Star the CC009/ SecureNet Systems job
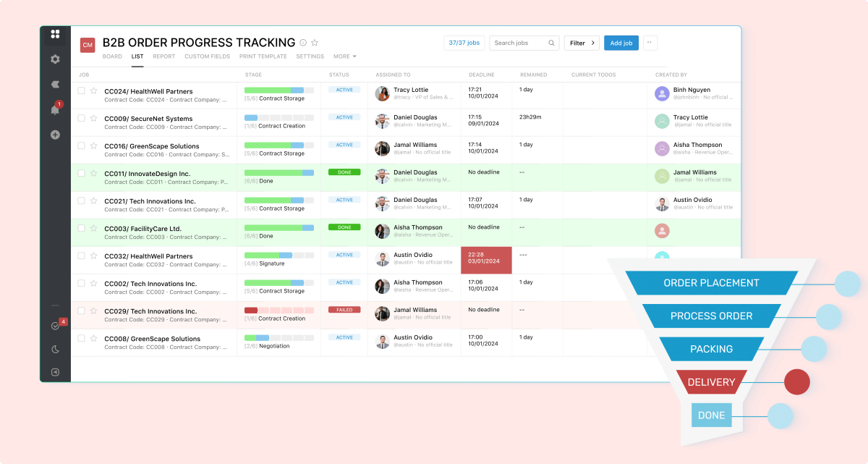The height and width of the screenshot is (464, 868). 93,118
